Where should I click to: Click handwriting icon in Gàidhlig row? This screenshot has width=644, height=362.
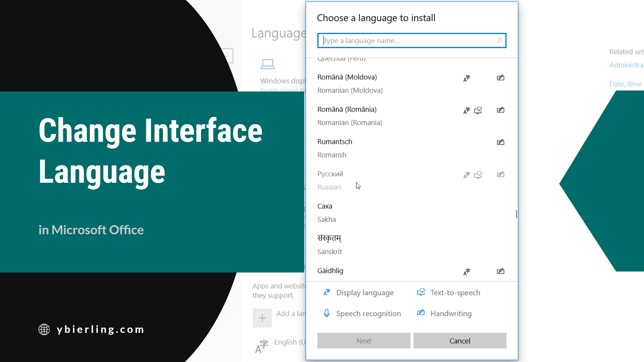[x=500, y=271]
